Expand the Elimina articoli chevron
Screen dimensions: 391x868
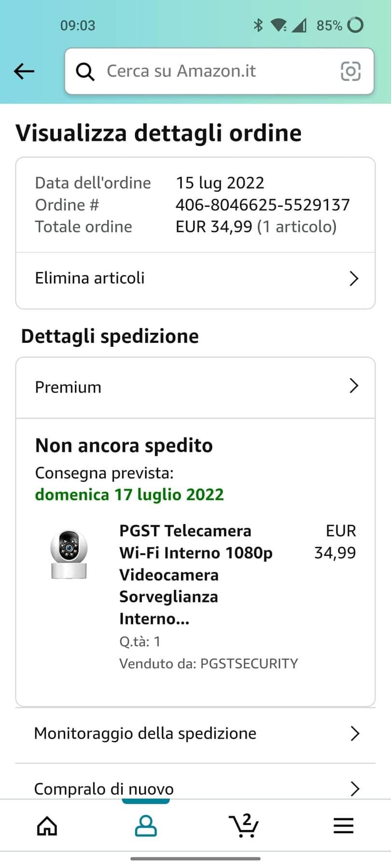tap(354, 278)
